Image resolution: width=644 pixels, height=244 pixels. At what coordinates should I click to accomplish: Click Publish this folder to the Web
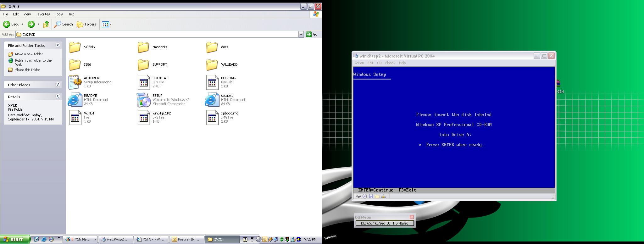pyautogui.click(x=33, y=62)
